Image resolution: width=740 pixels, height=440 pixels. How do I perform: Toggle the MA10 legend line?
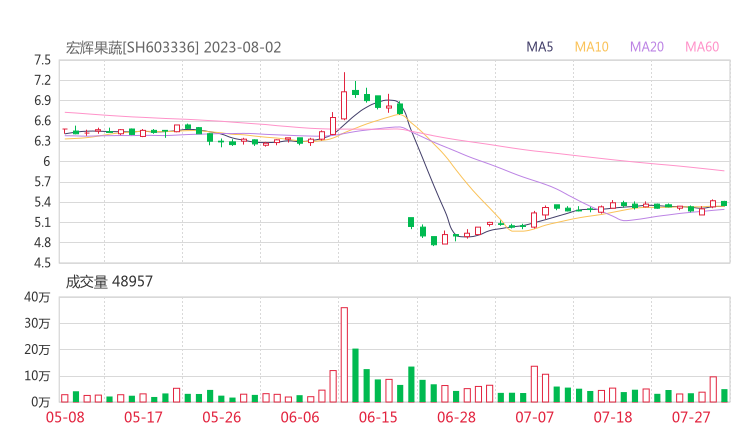click(592, 47)
